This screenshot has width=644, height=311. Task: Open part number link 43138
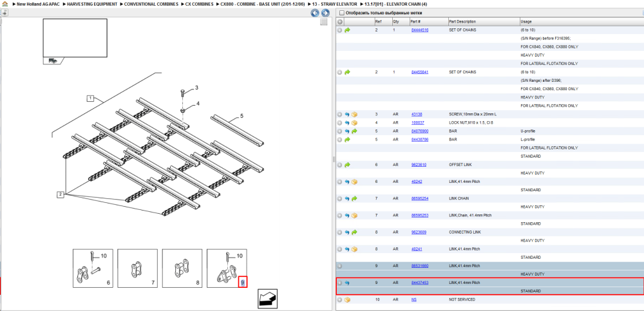click(x=417, y=114)
